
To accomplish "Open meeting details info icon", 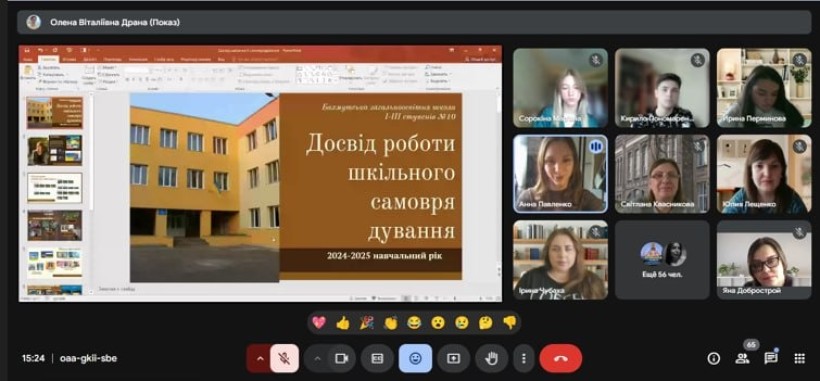I will point(713,358).
